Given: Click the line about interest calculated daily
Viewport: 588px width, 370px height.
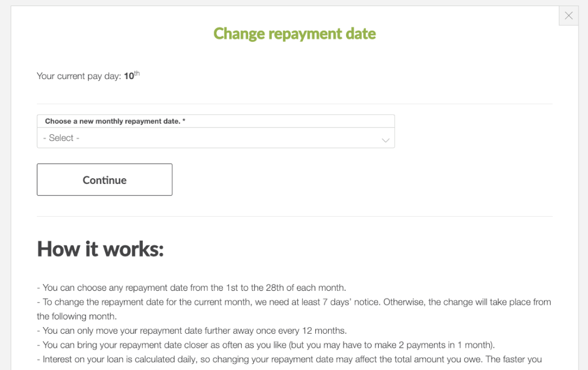Looking at the screenshot, I should (x=289, y=359).
